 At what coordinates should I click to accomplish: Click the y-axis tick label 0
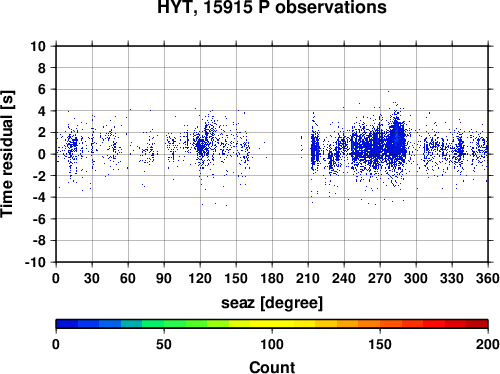pos(42,154)
